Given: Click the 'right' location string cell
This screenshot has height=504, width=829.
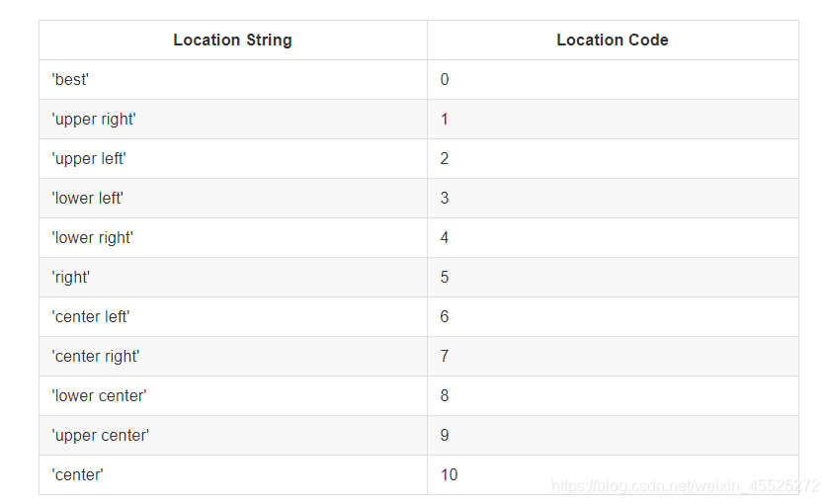Looking at the screenshot, I should [x=70, y=278].
